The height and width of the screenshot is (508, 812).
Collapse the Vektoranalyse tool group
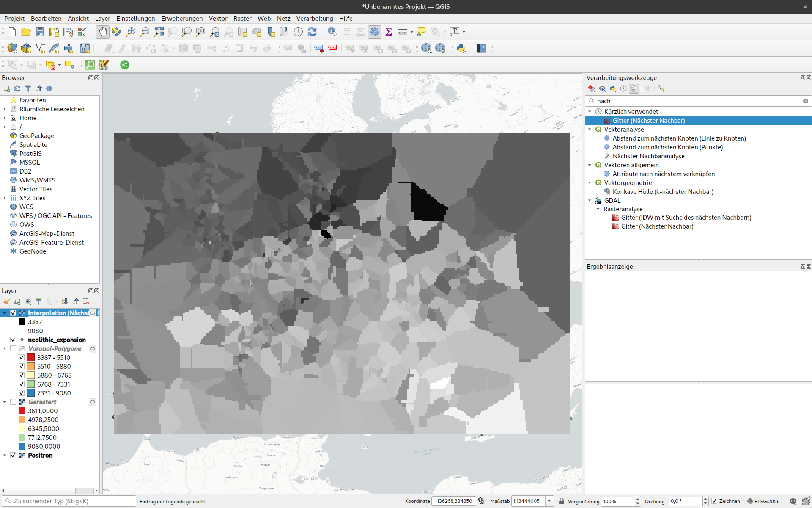590,130
